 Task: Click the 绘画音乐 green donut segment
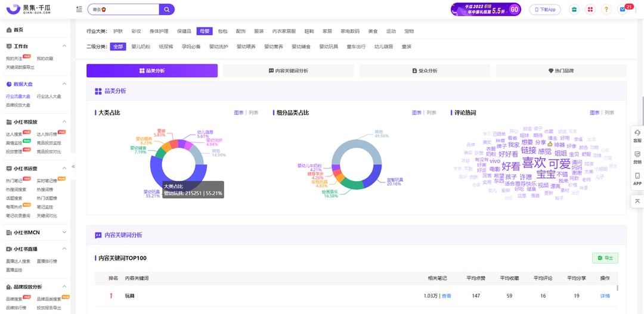tap(352, 184)
